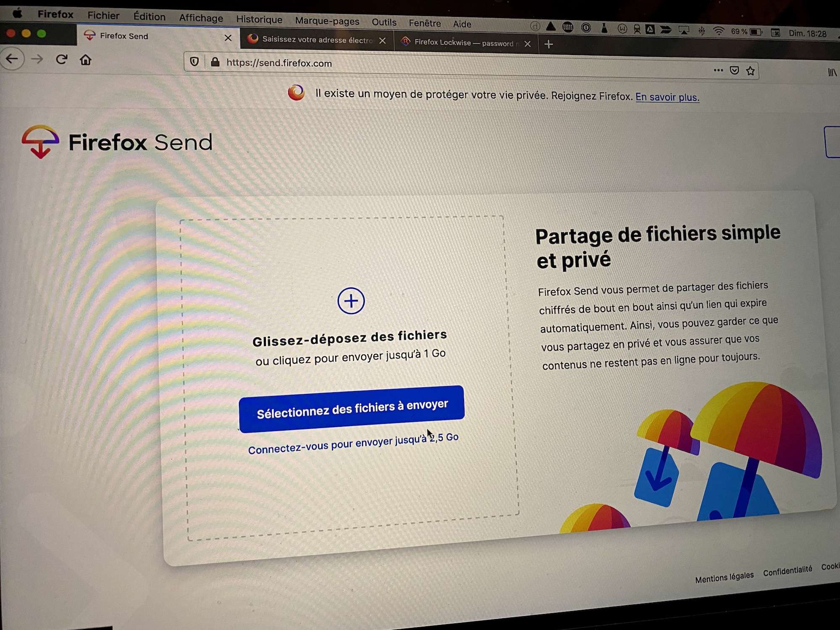Image resolution: width=840 pixels, height=630 pixels.
Task: Reload the page with the refresh icon
Action: [61, 59]
